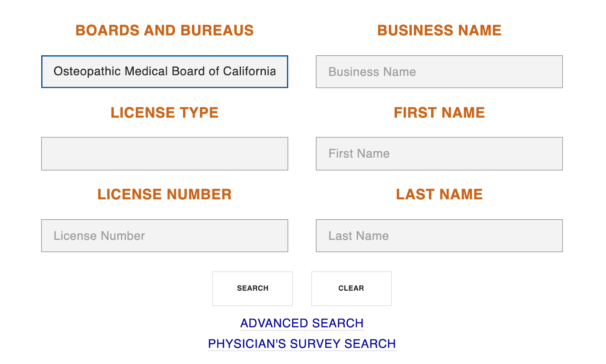Click the Last Name text box
Image resolution: width=606 pixels, height=364 pixels.
[x=439, y=236]
